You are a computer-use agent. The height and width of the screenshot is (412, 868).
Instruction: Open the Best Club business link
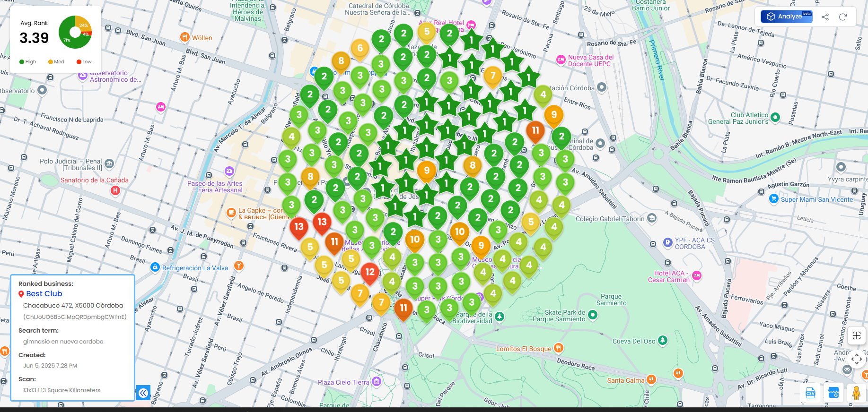pyautogui.click(x=44, y=294)
